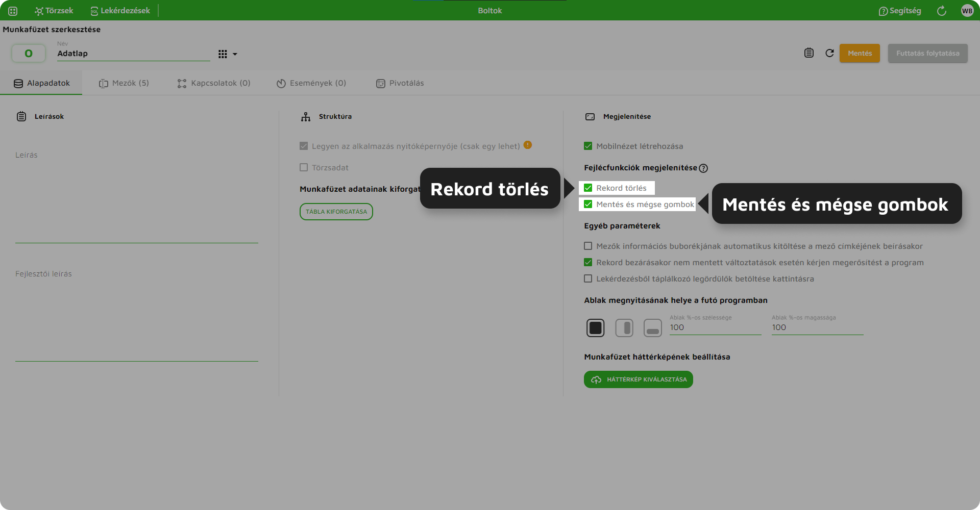The image size is (980, 510).
Task: Click the reload icon next to Mentés
Action: tap(830, 53)
